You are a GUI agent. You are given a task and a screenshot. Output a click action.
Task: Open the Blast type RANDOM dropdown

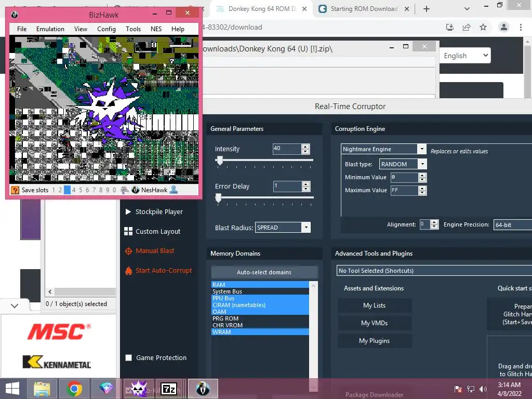[422, 164]
